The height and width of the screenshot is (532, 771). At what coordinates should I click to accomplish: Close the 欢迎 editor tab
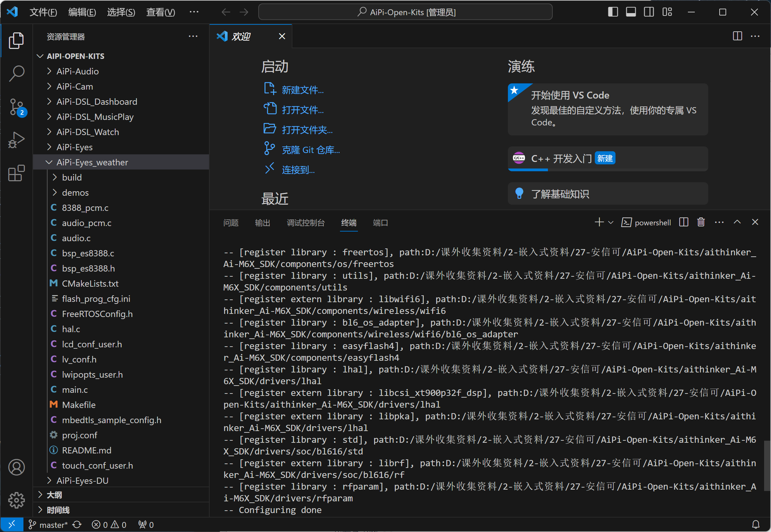tap(282, 36)
